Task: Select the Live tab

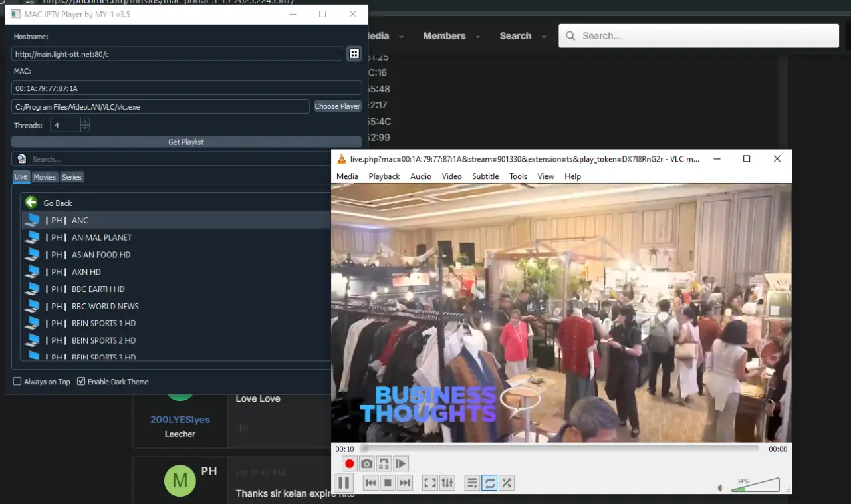Action: [21, 176]
